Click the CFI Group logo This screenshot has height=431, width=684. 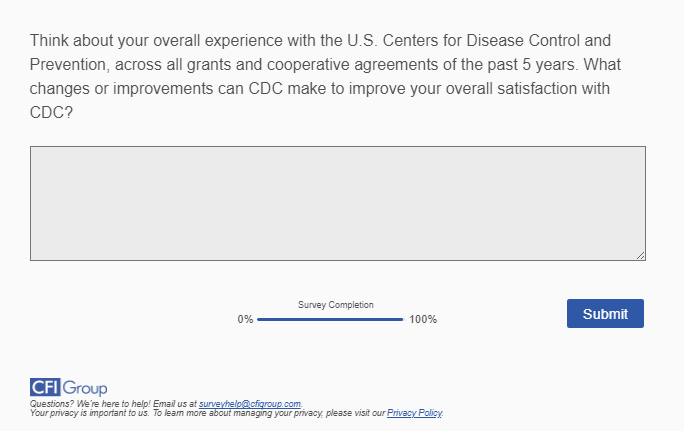pos(69,387)
